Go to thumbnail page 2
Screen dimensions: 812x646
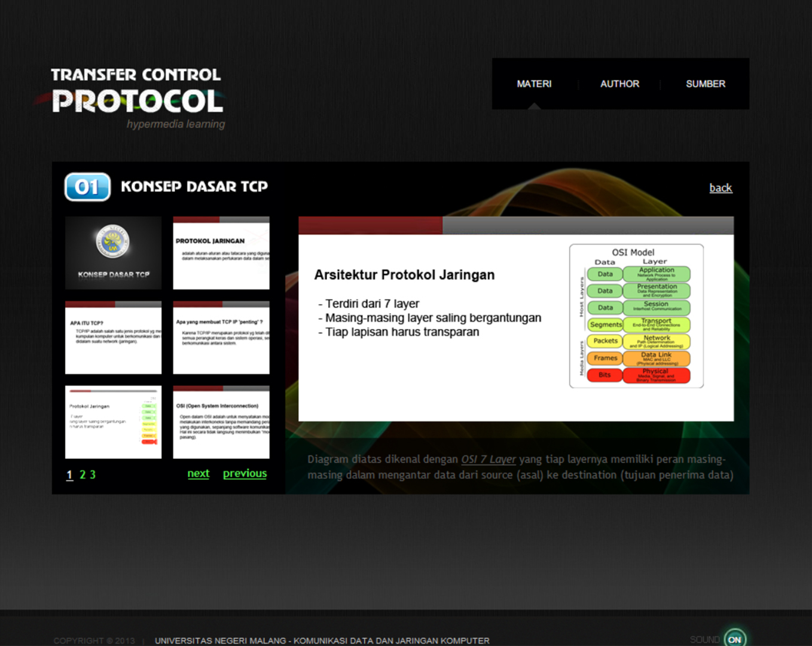point(83,474)
